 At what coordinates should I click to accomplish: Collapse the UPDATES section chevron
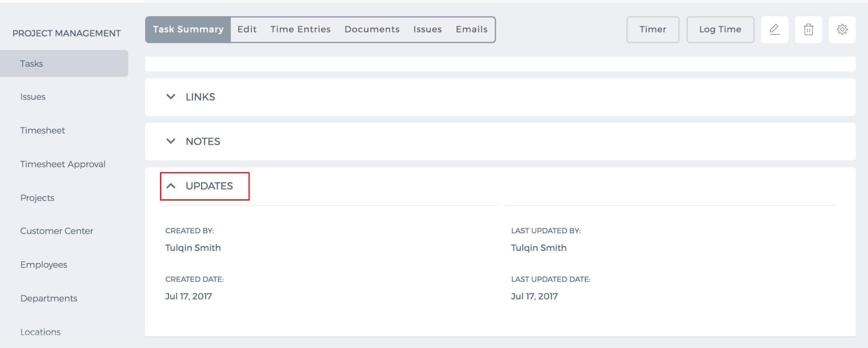tap(171, 186)
